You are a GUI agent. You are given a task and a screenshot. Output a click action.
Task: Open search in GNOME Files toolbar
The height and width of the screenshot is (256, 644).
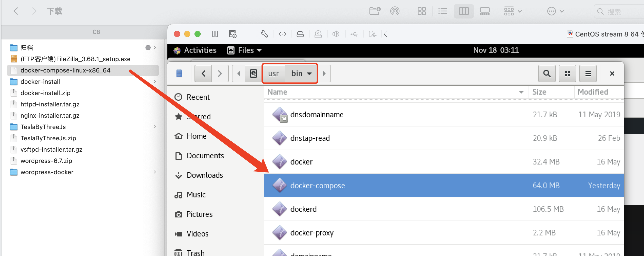pos(547,74)
